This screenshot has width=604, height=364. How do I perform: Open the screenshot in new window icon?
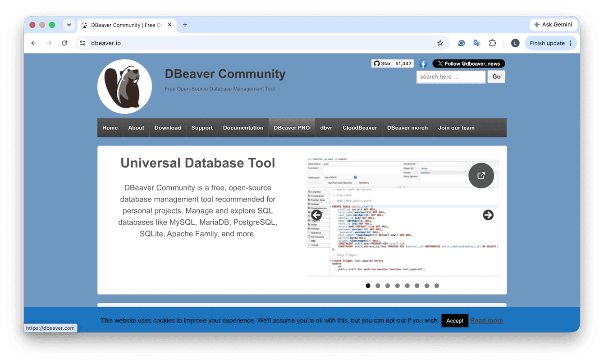pos(481,176)
